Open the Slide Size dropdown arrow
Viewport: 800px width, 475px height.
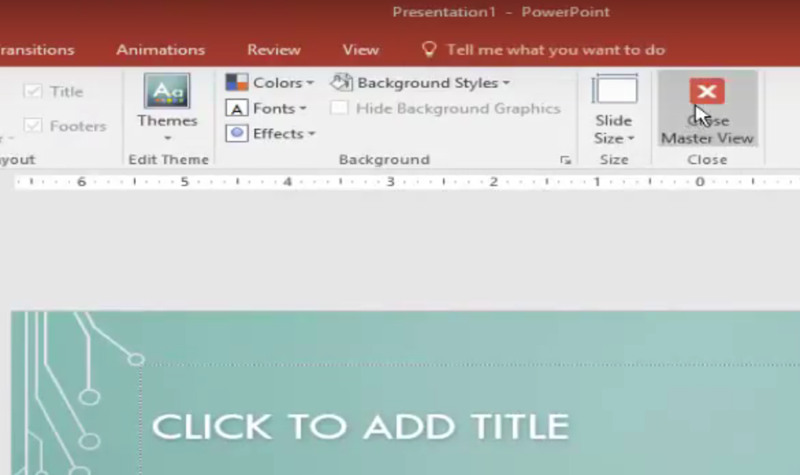pyautogui.click(x=631, y=139)
